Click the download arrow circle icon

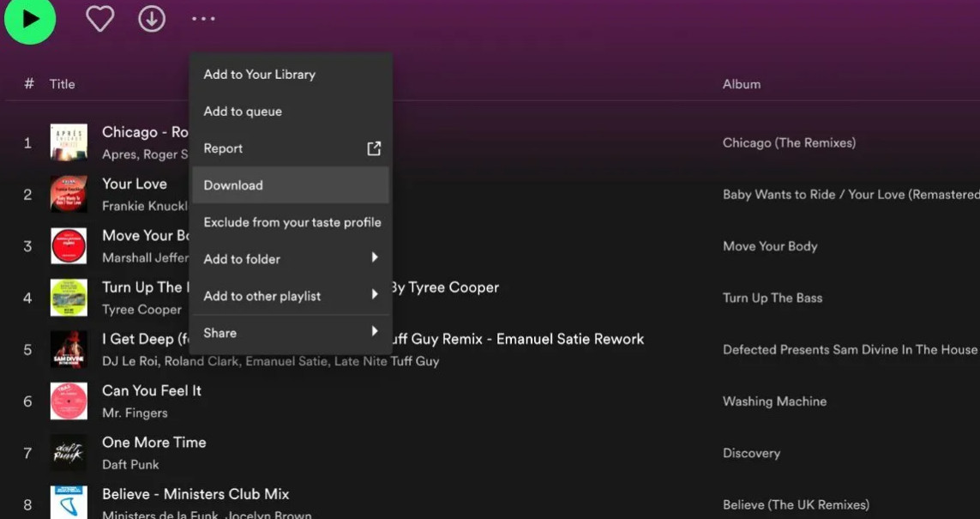point(152,19)
